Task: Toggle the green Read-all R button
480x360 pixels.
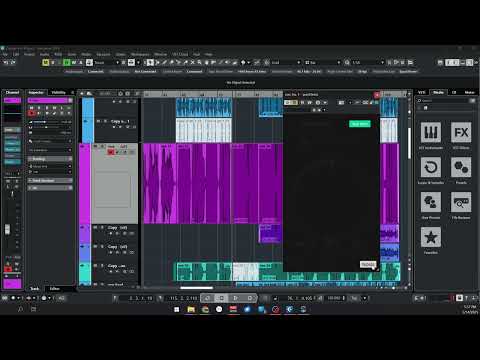Action: point(67,62)
